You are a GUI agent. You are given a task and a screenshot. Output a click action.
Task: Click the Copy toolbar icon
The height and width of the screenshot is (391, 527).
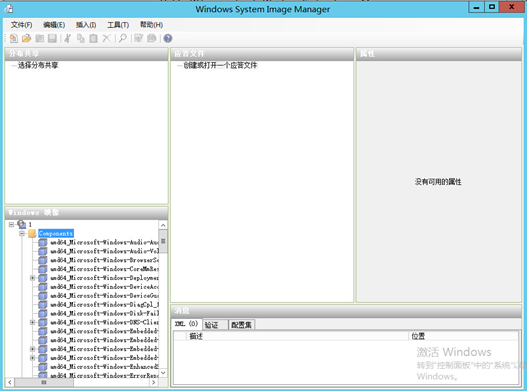point(81,38)
